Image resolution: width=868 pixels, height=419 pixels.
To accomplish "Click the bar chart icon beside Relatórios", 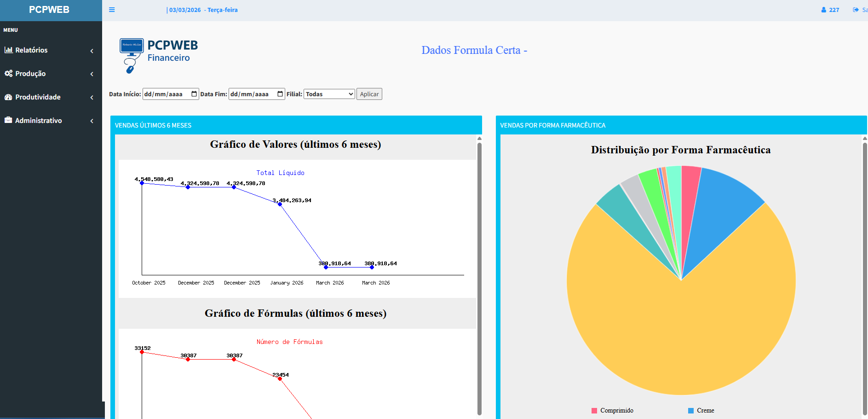I will pos(8,50).
